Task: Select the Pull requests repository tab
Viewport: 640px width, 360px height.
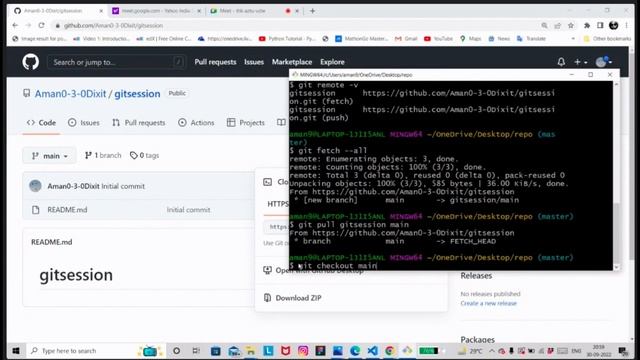Action: coord(139,122)
